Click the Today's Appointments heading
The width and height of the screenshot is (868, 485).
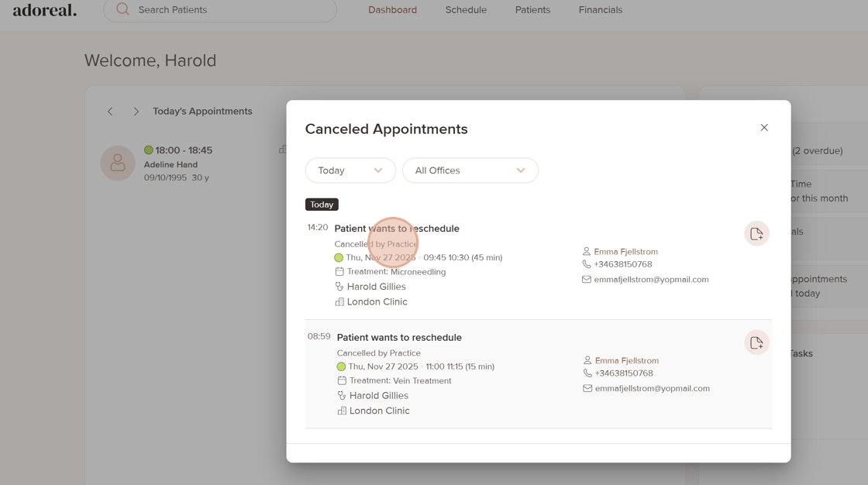coord(202,112)
